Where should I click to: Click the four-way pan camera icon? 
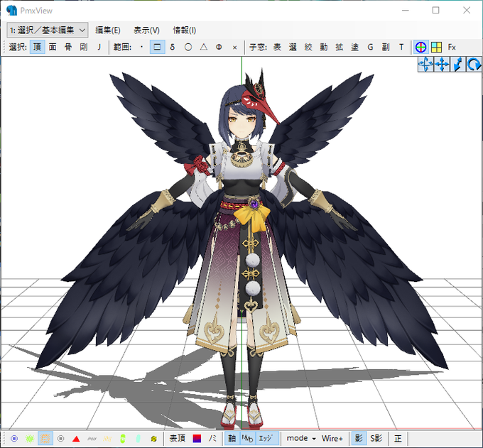pos(442,65)
